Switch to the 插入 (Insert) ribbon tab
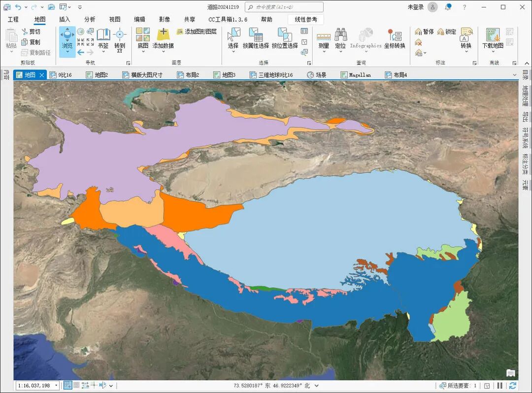Viewport: 532px width, 393px height. [x=65, y=19]
